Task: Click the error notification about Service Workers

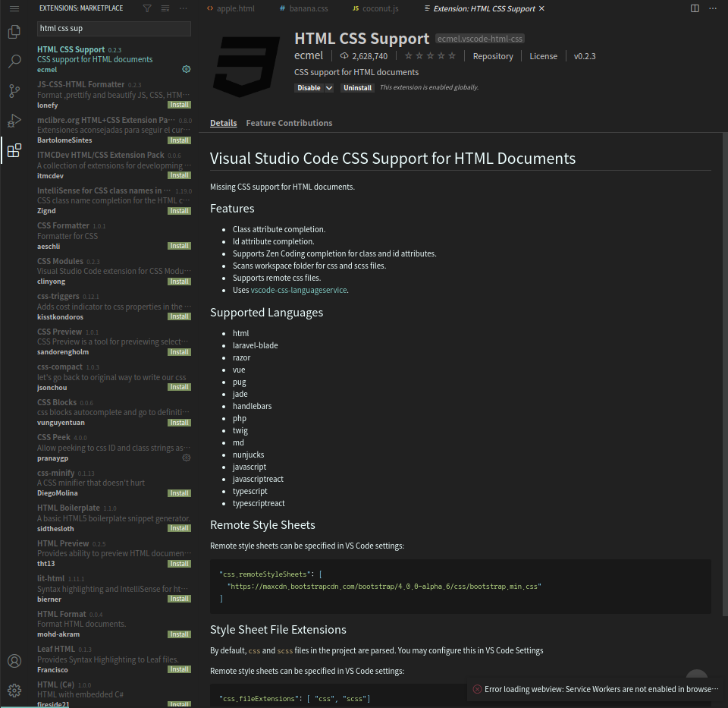Action: (x=596, y=689)
